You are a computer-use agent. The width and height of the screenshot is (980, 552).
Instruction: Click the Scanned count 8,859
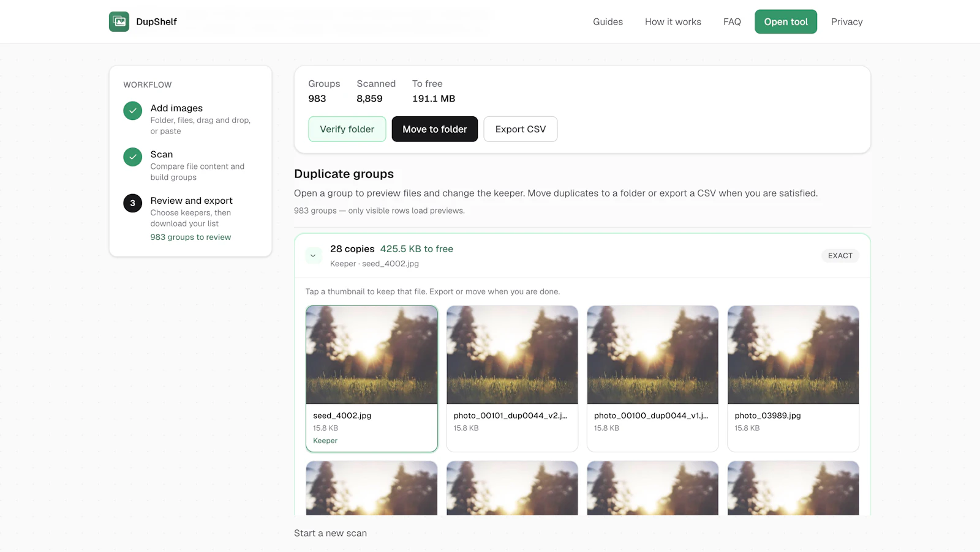tap(369, 99)
